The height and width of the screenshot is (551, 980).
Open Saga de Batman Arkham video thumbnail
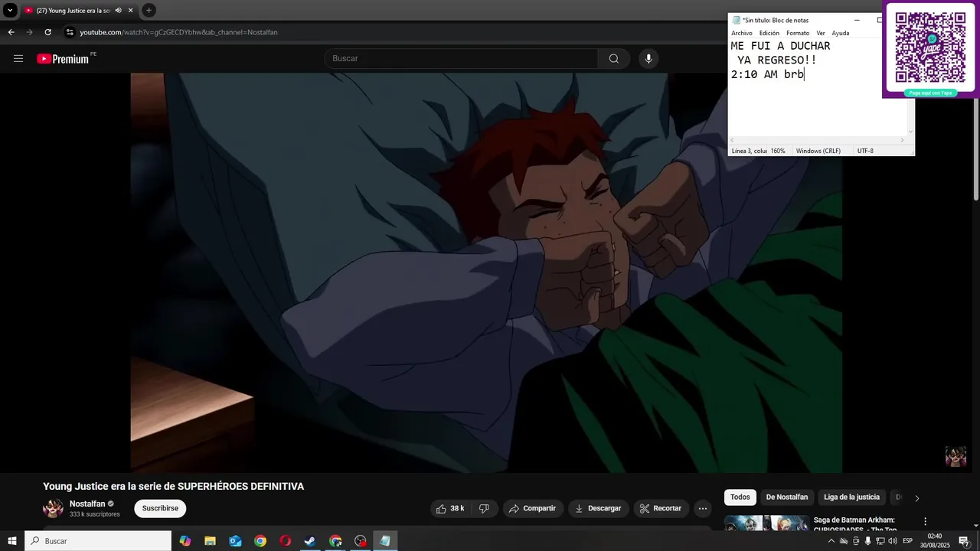[x=766, y=523]
